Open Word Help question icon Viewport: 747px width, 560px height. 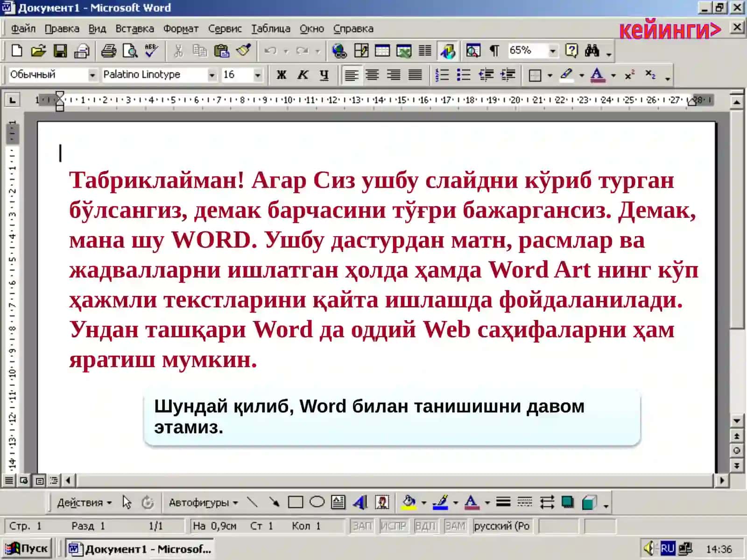[571, 50]
